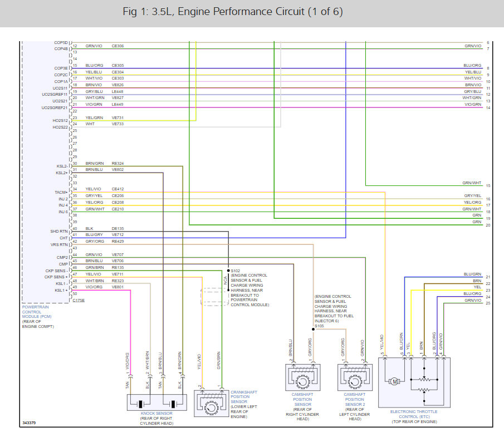Click the diagram number 343379
This screenshot has width=504, height=437.
[29, 423]
